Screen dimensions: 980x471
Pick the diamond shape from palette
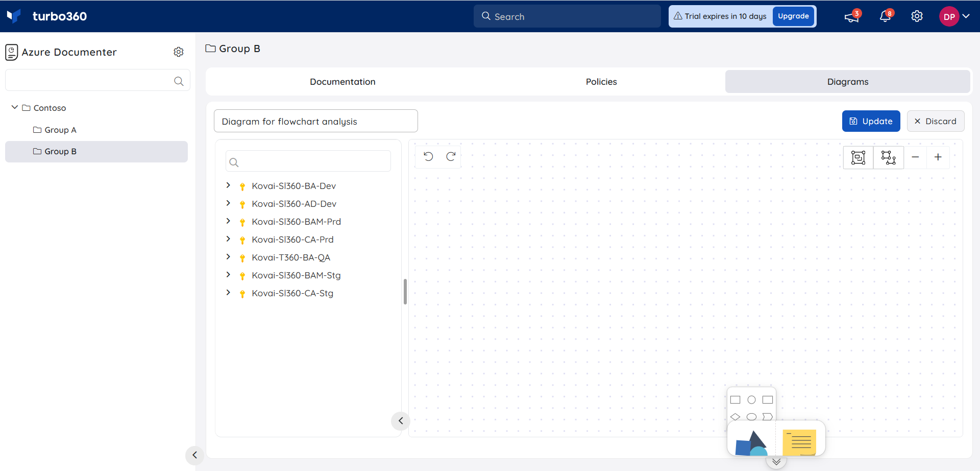pyautogui.click(x=735, y=417)
